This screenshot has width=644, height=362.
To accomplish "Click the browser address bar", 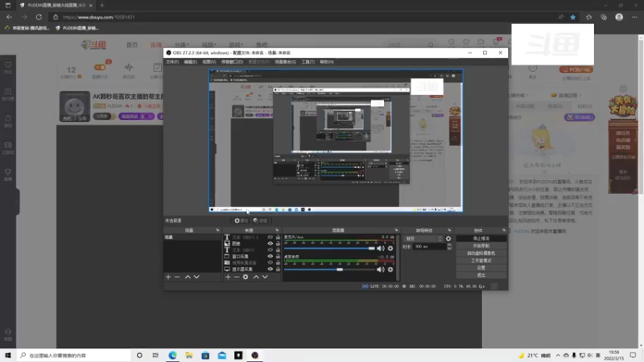I will pos(304,17).
